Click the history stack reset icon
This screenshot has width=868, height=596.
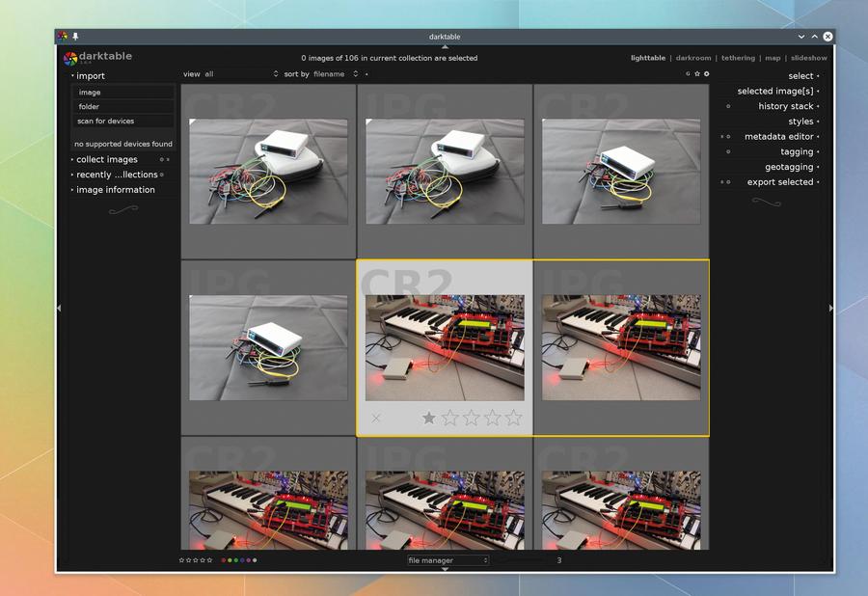[728, 106]
